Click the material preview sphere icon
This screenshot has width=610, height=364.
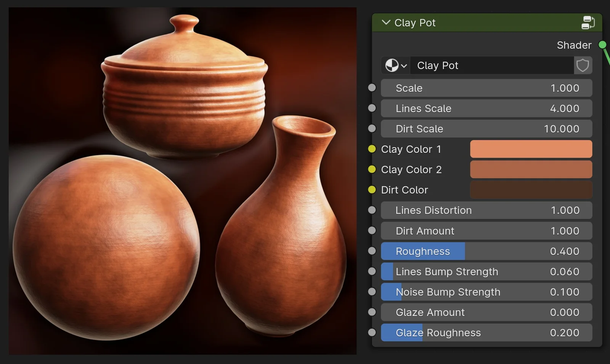point(392,65)
